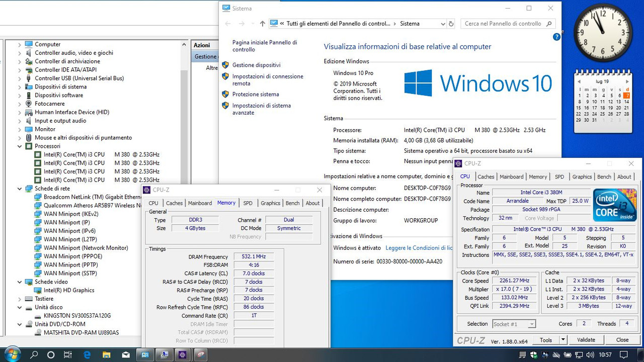Screen dimensions: 644x362
Task: Click the Fotocamere camera icon
Action: tap(29, 104)
